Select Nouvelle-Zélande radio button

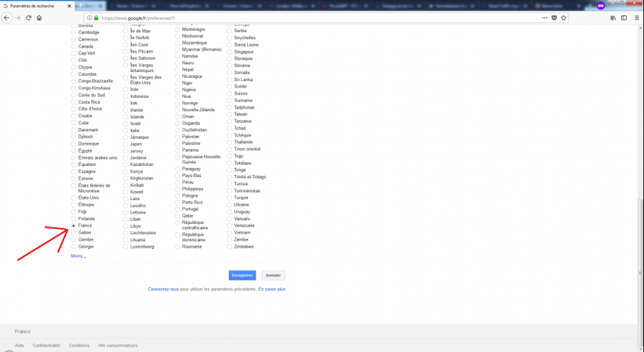click(178, 110)
